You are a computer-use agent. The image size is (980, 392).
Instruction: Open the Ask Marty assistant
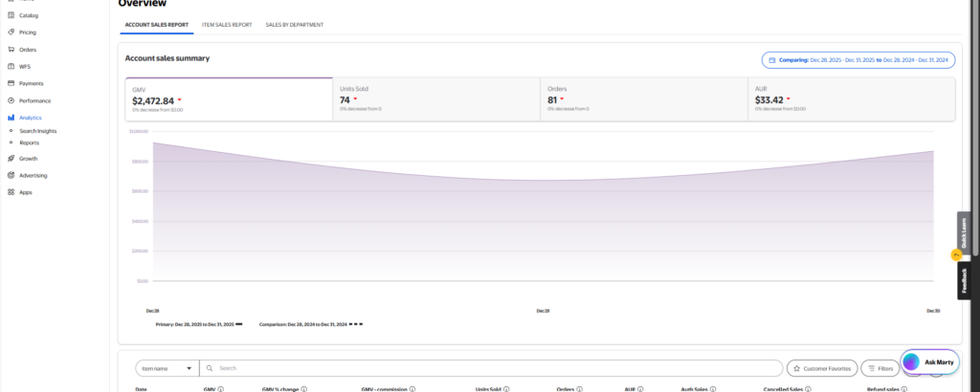click(x=930, y=362)
